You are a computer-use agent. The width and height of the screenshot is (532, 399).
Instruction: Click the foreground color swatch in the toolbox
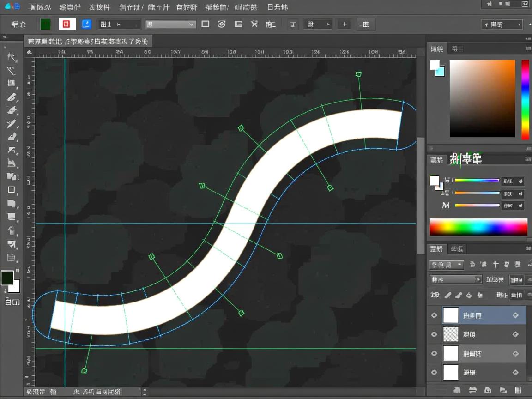tap(7, 278)
